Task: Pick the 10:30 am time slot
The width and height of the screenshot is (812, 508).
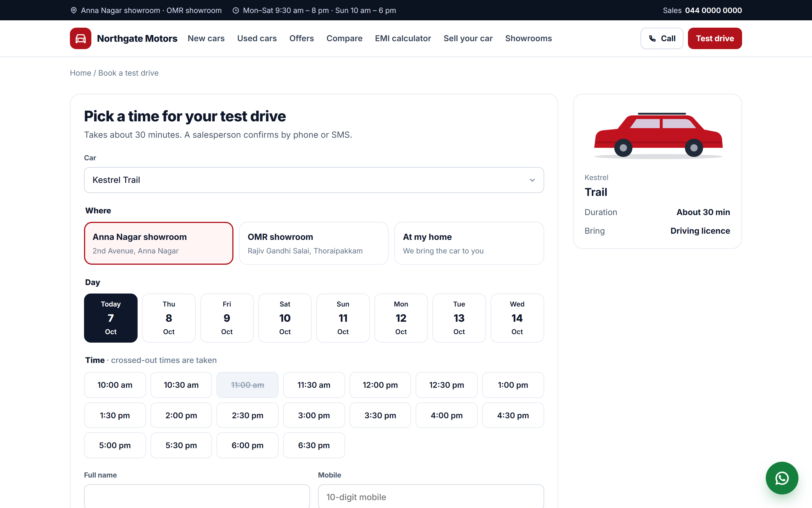Action: click(181, 385)
